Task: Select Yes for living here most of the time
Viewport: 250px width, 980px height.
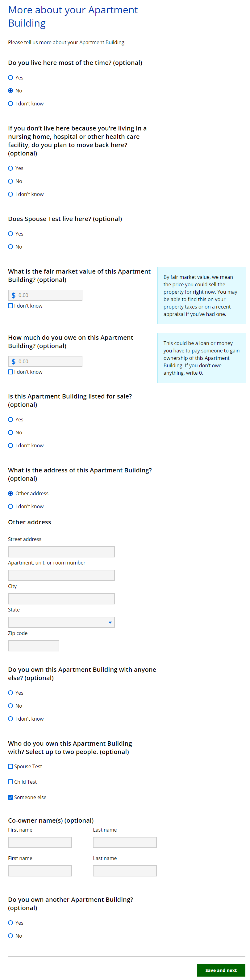Action: pos(10,78)
